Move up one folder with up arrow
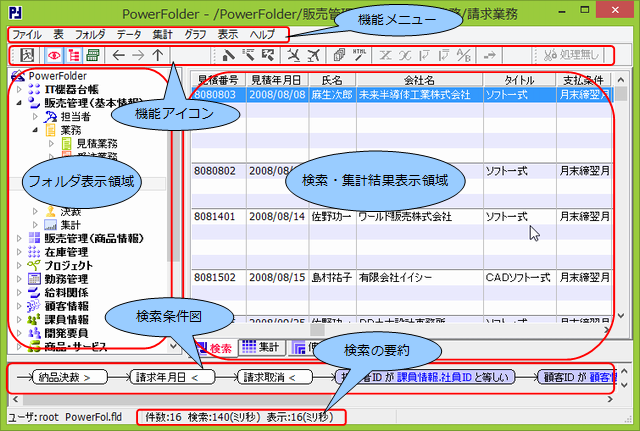Image resolution: width=640 pixels, height=431 pixels. (x=158, y=55)
